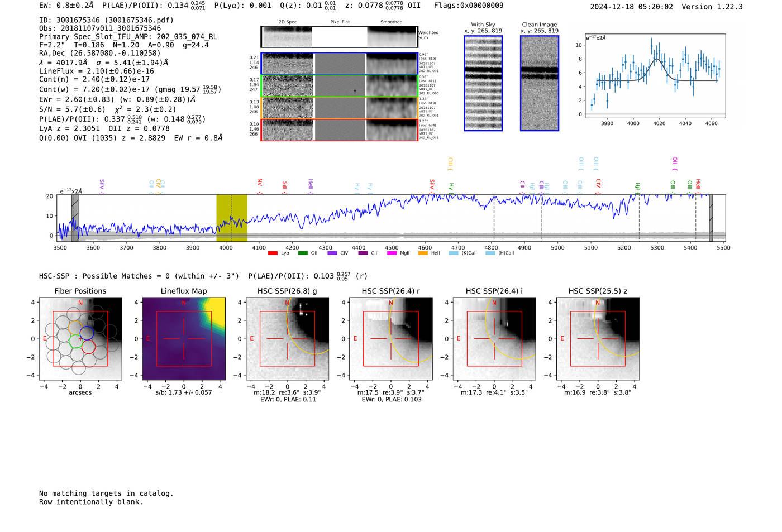Image resolution: width=782 pixels, height=532 pixels.
Task: Click the hatched gray band near 5460 Å
Action: point(711,218)
